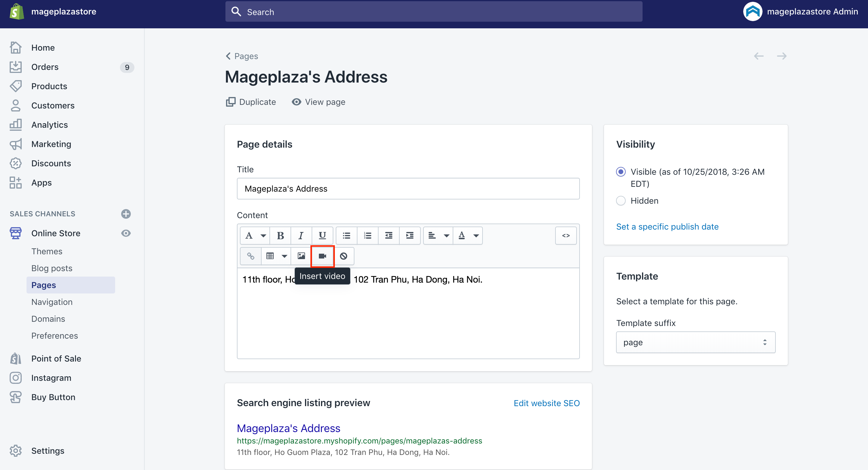
Task: Open Themes submenu item
Action: 47,251
